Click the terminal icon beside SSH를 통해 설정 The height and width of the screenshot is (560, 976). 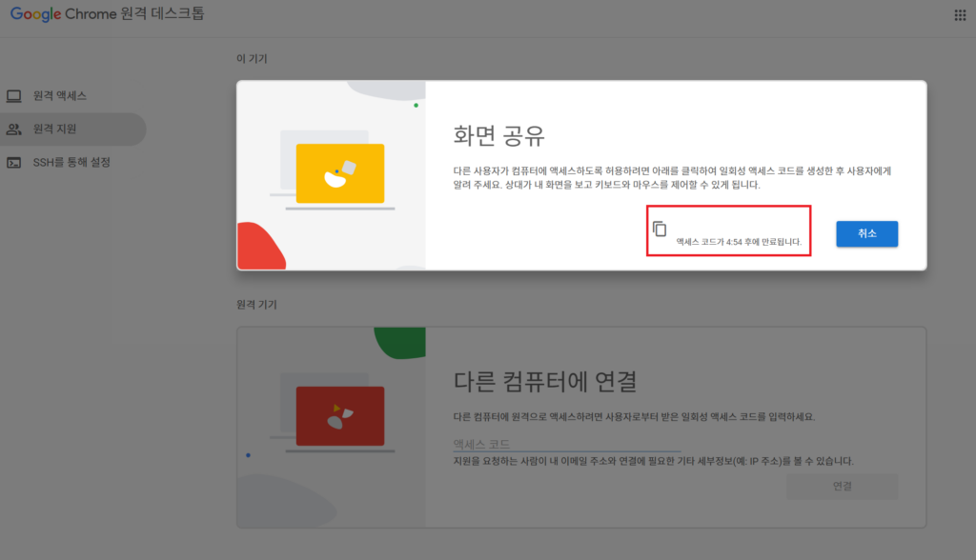click(x=14, y=163)
